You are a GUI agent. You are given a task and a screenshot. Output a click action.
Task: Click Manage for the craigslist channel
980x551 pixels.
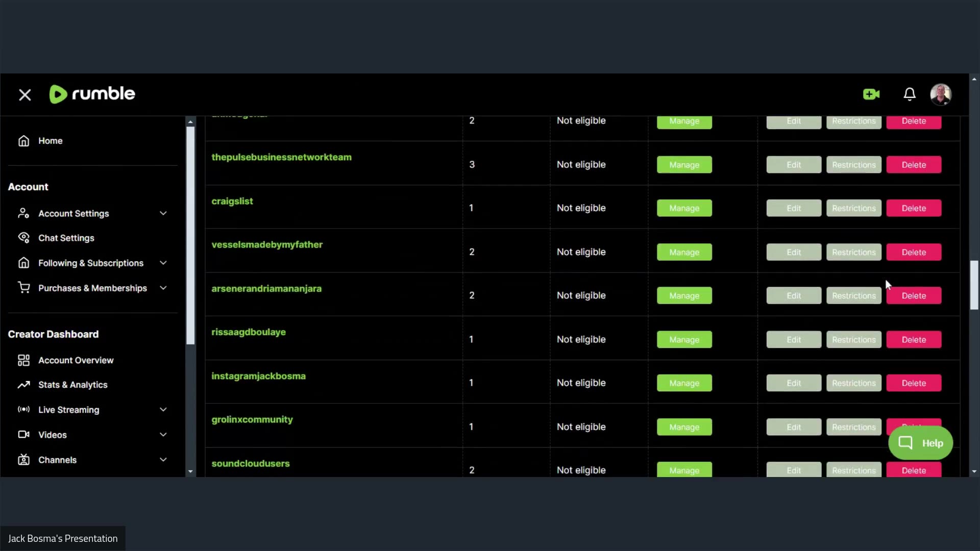coord(684,208)
